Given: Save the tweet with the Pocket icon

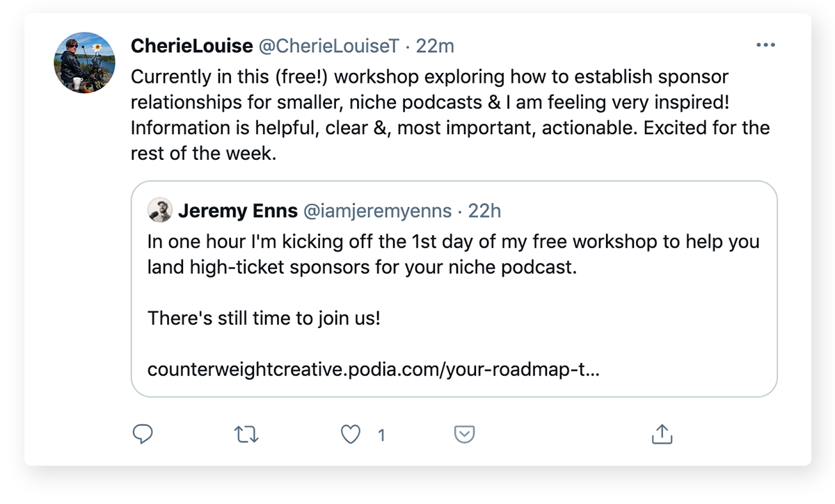Looking at the screenshot, I should [464, 434].
